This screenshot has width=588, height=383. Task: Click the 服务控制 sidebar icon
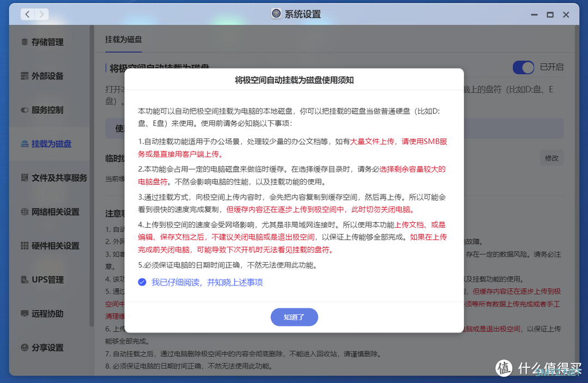[24, 110]
